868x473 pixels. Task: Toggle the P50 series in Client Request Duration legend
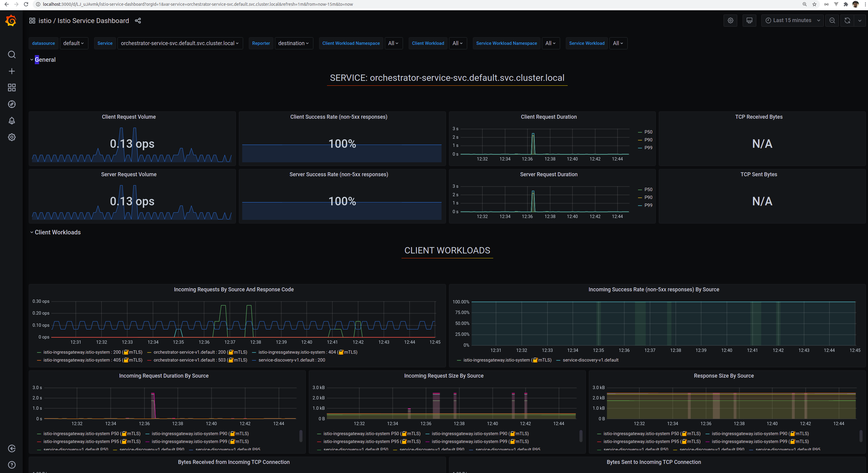click(648, 132)
